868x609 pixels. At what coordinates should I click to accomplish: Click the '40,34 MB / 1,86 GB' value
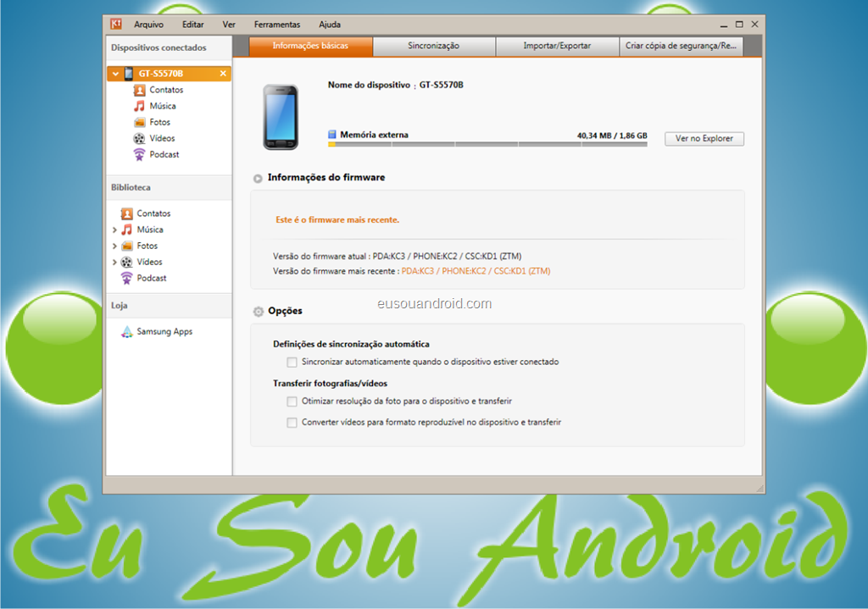pos(612,136)
